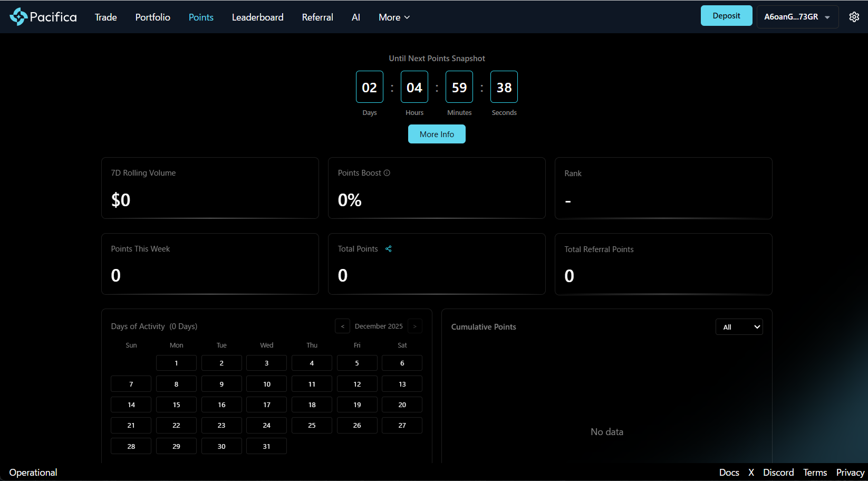Screen dimensions: 868x481
Task: Select December 31 in activity calendar
Action: [266, 446]
